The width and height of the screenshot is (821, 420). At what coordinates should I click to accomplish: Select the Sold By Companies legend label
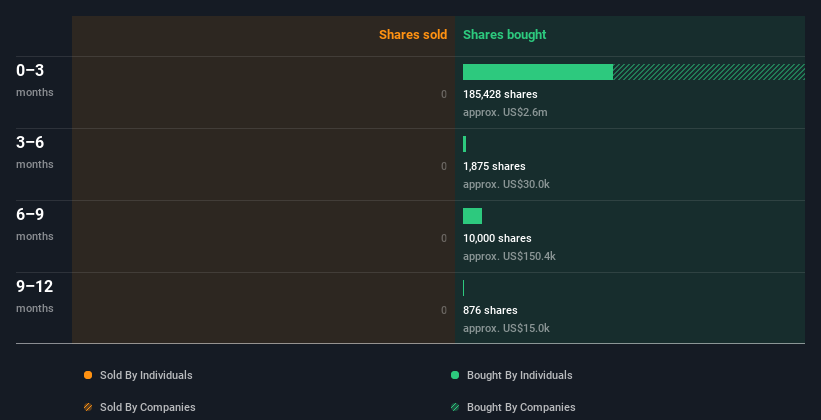click(148, 407)
